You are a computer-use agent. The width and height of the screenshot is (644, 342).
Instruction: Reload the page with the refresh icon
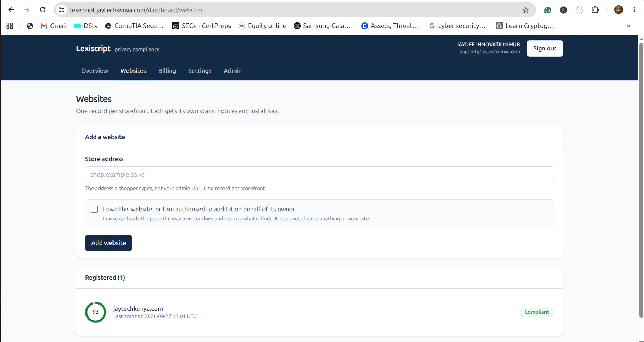pos(43,10)
